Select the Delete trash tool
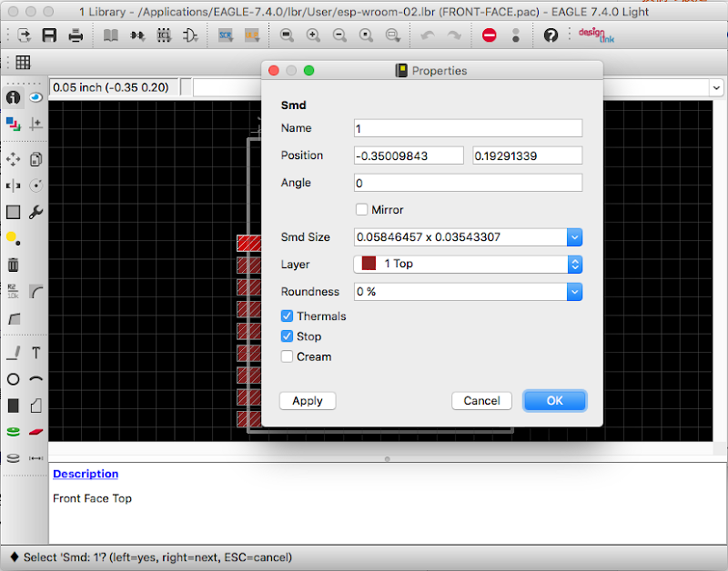The image size is (728, 571). pos(13,265)
